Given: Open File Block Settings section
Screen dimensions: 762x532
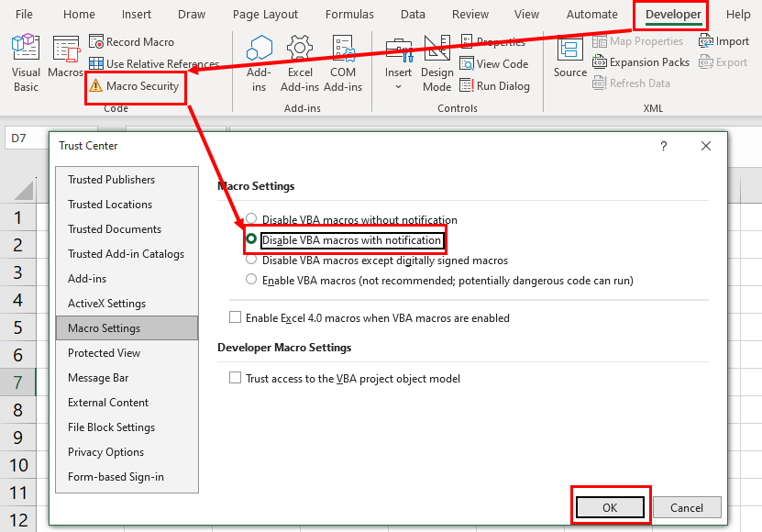Looking at the screenshot, I should point(127,427).
